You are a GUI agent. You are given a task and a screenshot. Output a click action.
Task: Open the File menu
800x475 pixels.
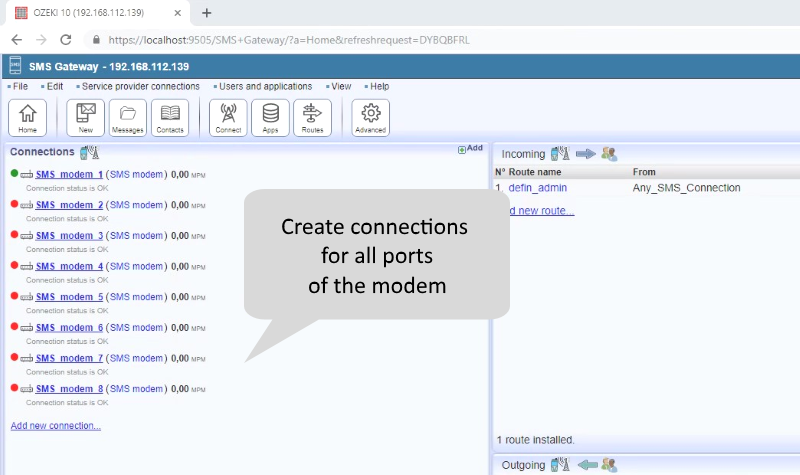pos(18,86)
